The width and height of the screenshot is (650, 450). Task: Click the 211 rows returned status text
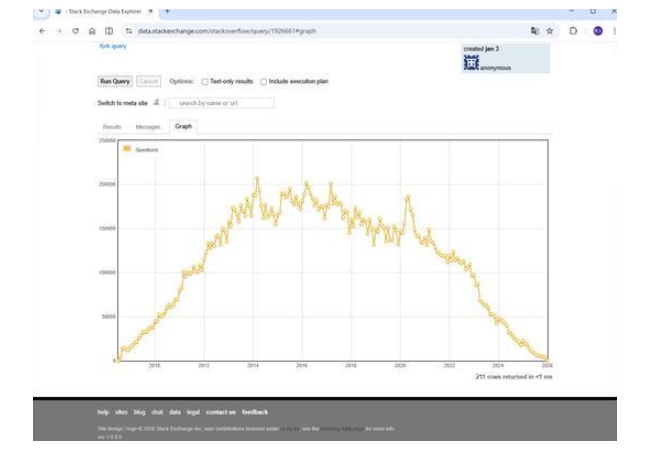514,377
